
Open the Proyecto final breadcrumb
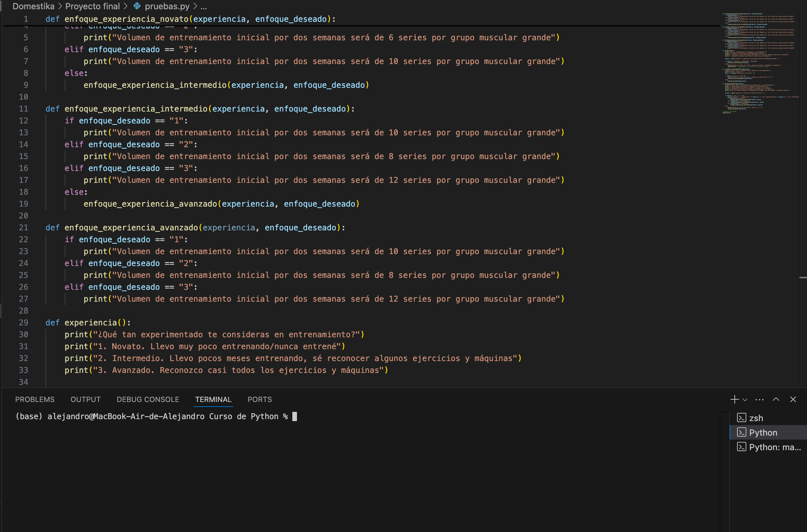click(92, 6)
